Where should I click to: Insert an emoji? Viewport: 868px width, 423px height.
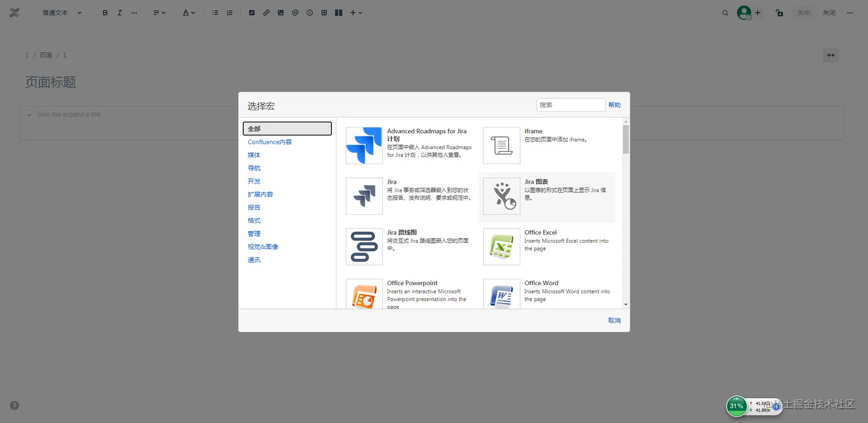(309, 13)
